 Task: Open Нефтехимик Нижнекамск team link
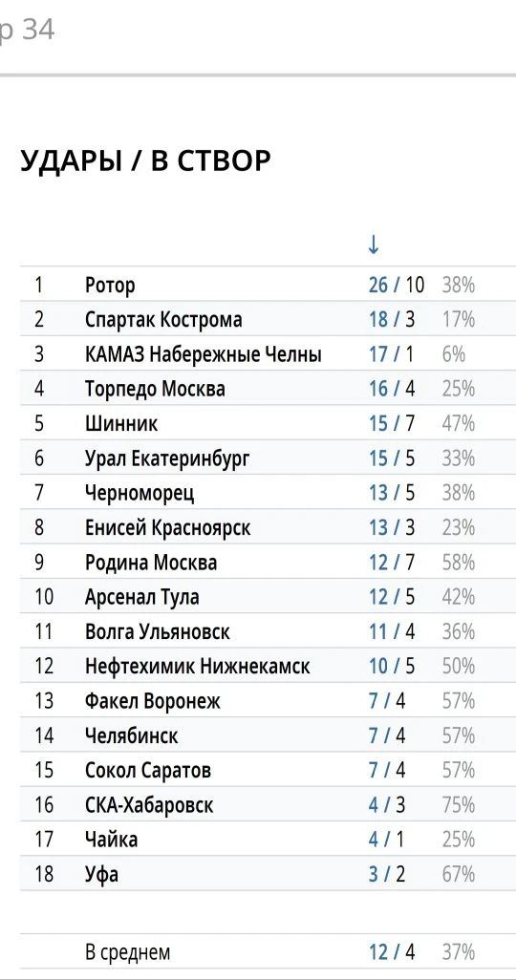197,667
